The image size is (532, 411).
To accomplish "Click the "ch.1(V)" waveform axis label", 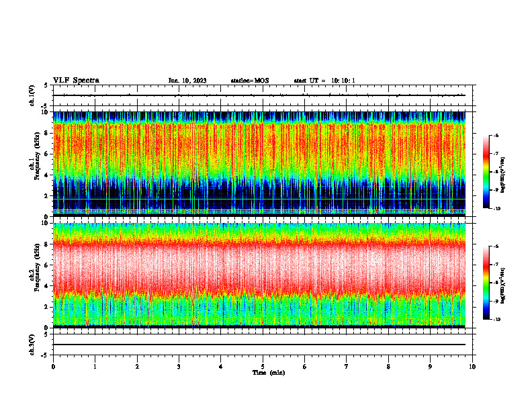I will tap(32, 95).
